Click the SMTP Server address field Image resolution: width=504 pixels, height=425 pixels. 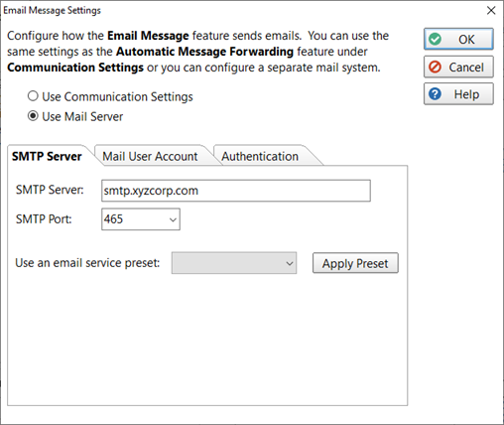pos(236,191)
